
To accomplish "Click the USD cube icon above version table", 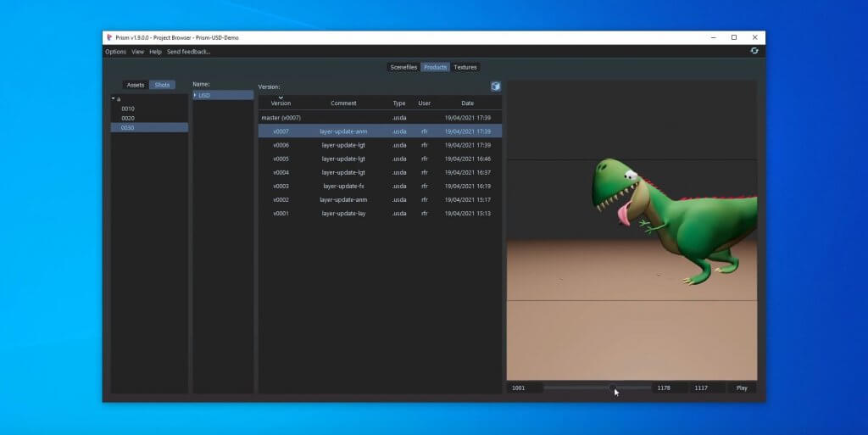I will pos(495,86).
